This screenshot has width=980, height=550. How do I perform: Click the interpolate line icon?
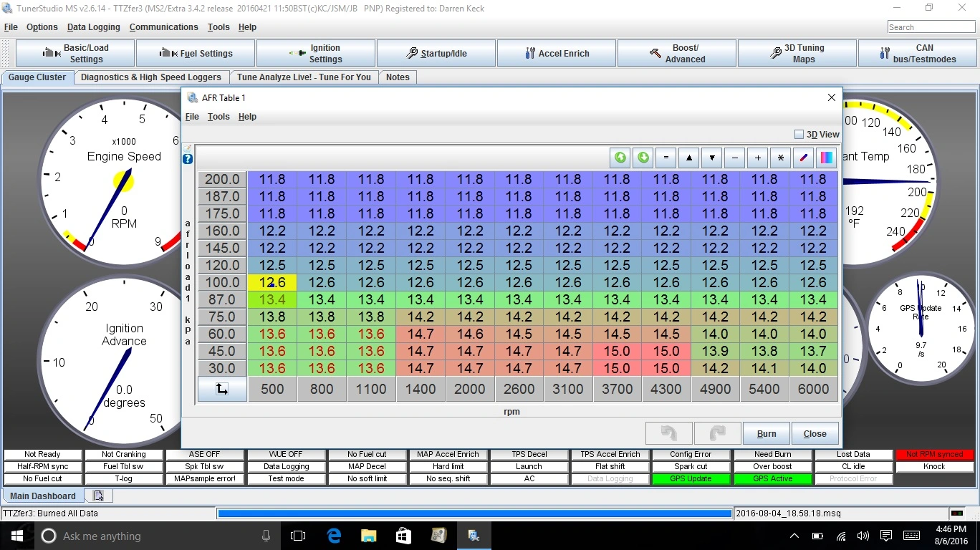pos(803,158)
